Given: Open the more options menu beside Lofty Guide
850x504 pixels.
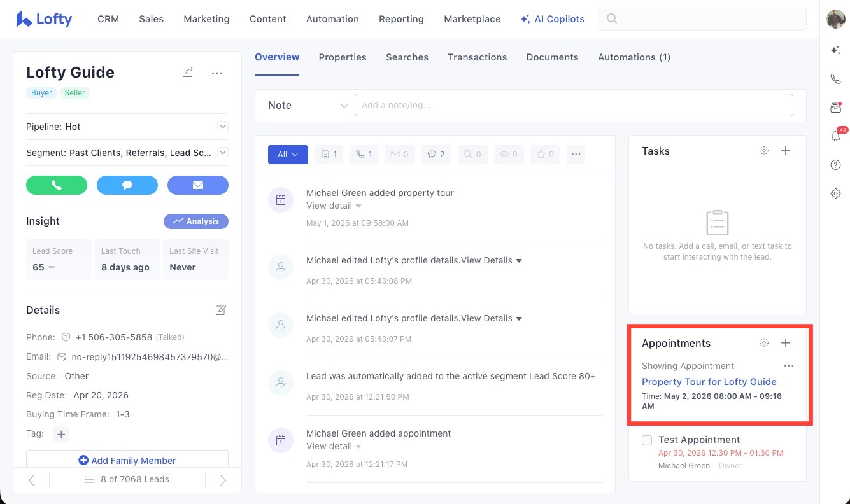Looking at the screenshot, I should pyautogui.click(x=217, y=73).
